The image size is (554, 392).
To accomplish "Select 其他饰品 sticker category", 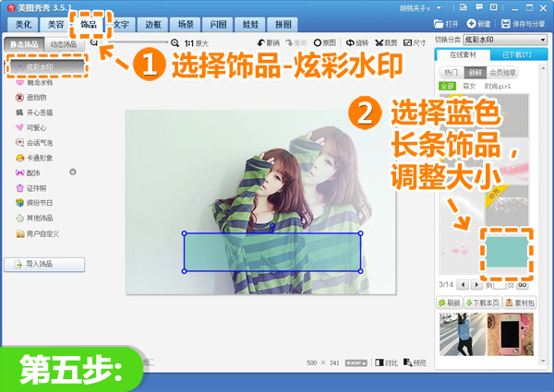I will coord(34,218).
